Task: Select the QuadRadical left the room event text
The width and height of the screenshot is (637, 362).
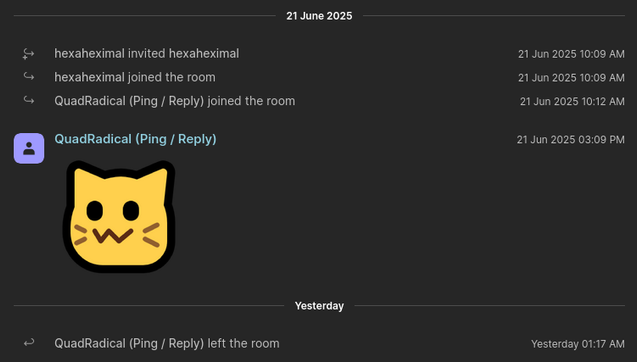Action: [x=167, y=344]
